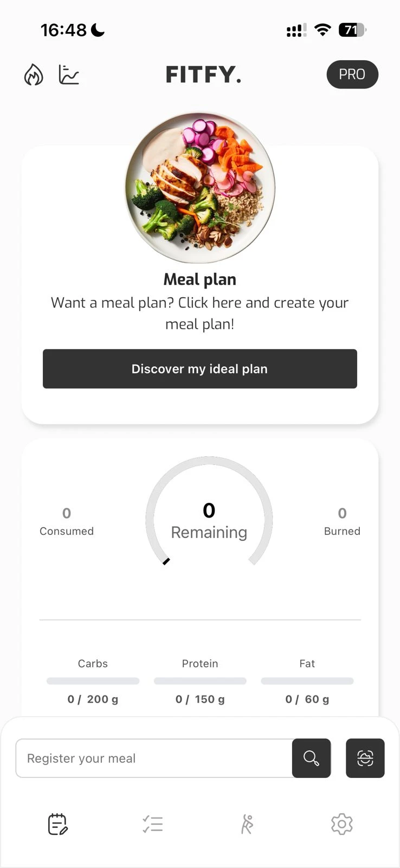Select the Protein progress bar
This screenshot has width=400, height=868.
coord(200,681)
